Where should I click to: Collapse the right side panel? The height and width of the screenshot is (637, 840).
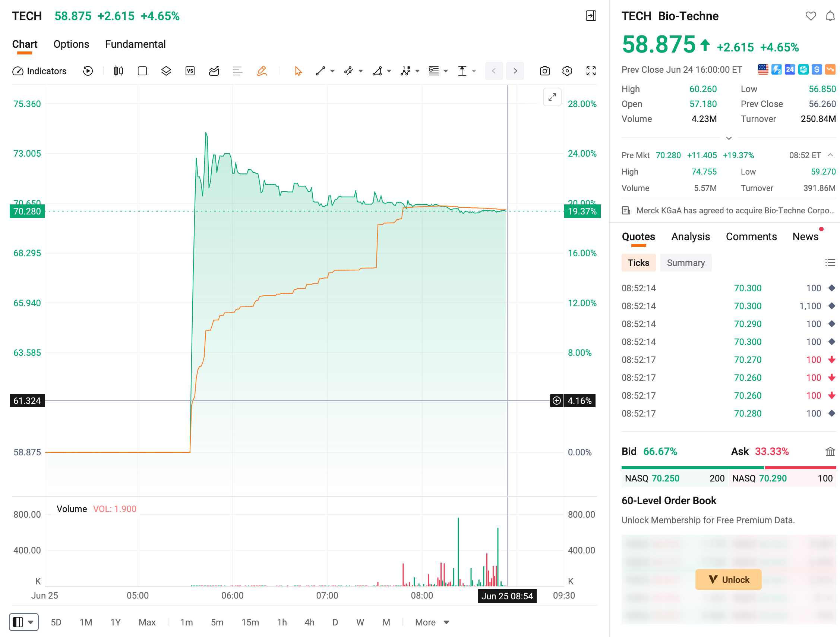pyautogui.click(x=591, y=16)
